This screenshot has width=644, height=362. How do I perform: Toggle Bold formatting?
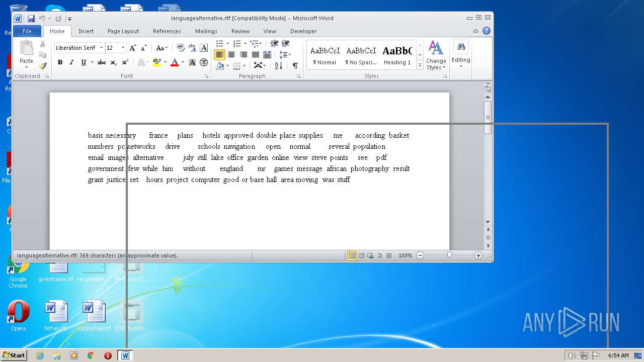click(x=60, y=62)
